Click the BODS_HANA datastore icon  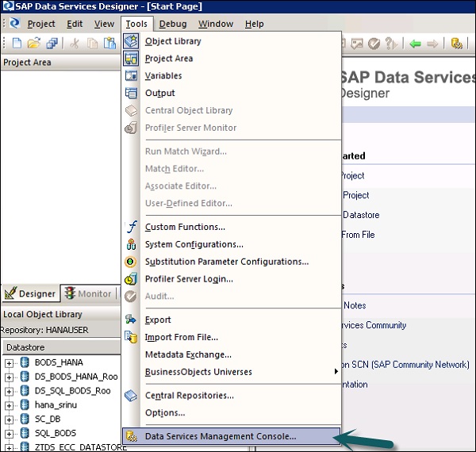pos(25,363)
